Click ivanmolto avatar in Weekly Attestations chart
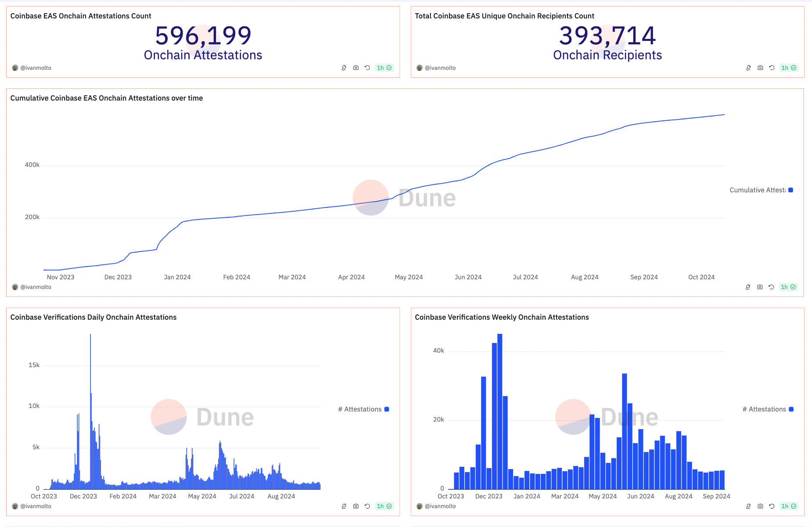This screenshot has width=812, height=527. click(x=420, y=506)
